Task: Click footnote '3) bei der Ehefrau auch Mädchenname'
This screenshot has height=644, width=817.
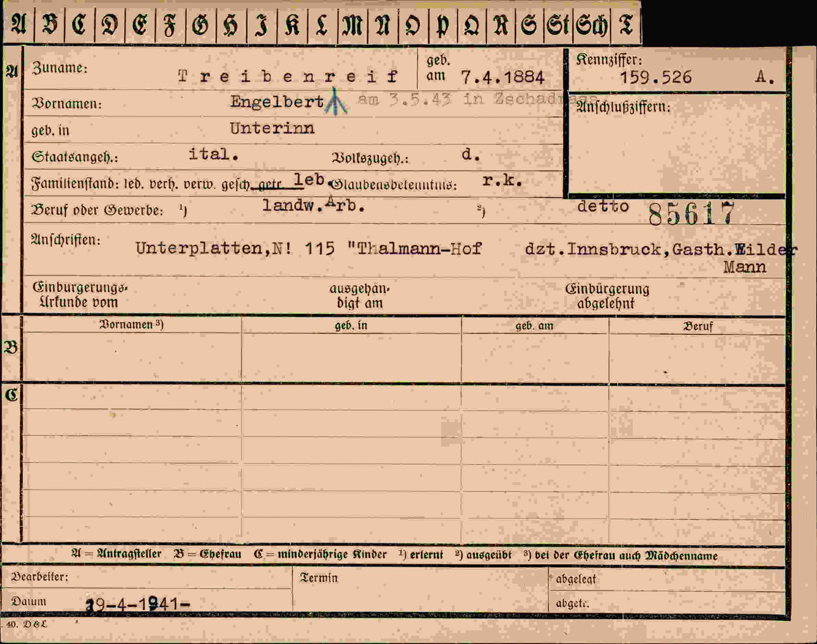Action: click(621, 555)
